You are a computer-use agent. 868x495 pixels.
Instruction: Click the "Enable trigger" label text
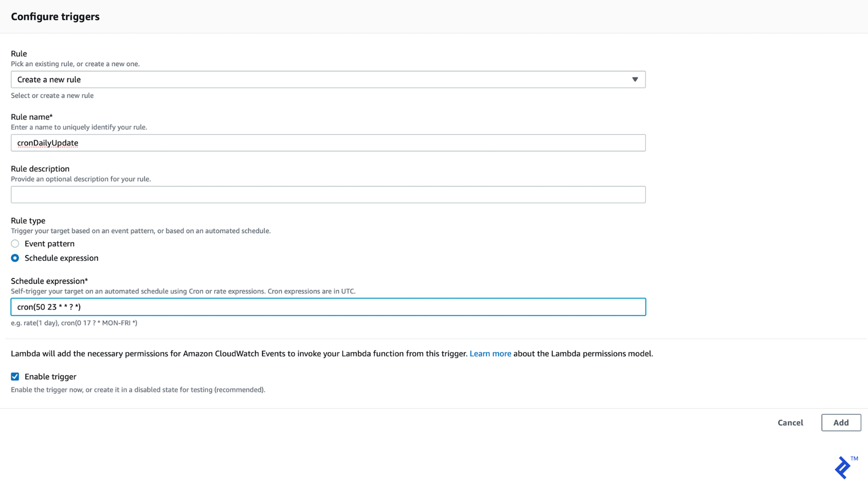coord(48,376)
